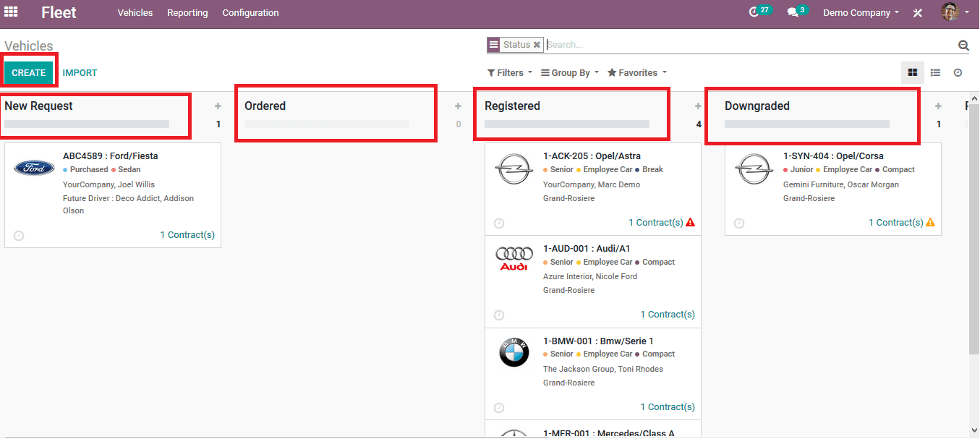Click the Downgraded column header

coord(757,106)
